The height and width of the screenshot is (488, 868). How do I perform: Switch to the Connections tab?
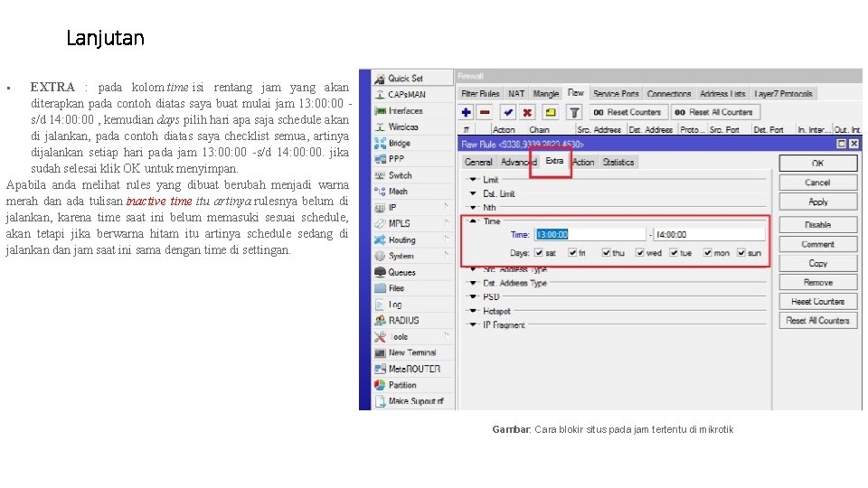(669, 93)
